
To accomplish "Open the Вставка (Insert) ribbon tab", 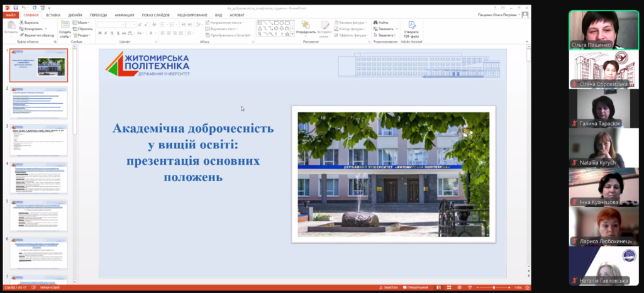I will 53,14.
